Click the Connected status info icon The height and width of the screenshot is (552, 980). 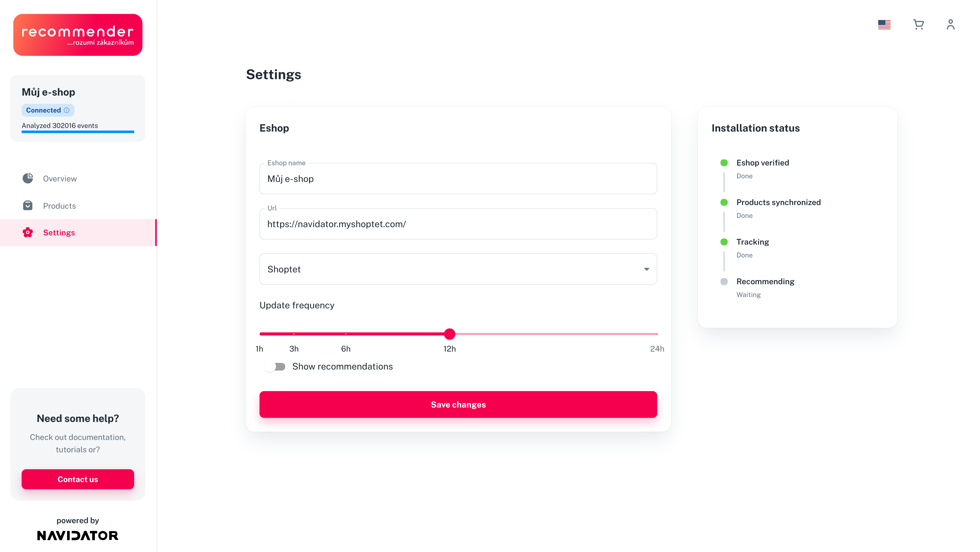click(67, 110)
